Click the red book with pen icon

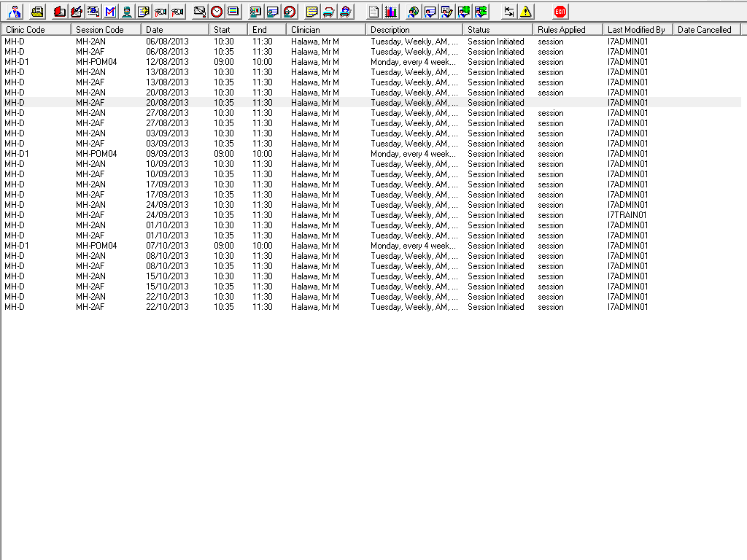[76, 12]
